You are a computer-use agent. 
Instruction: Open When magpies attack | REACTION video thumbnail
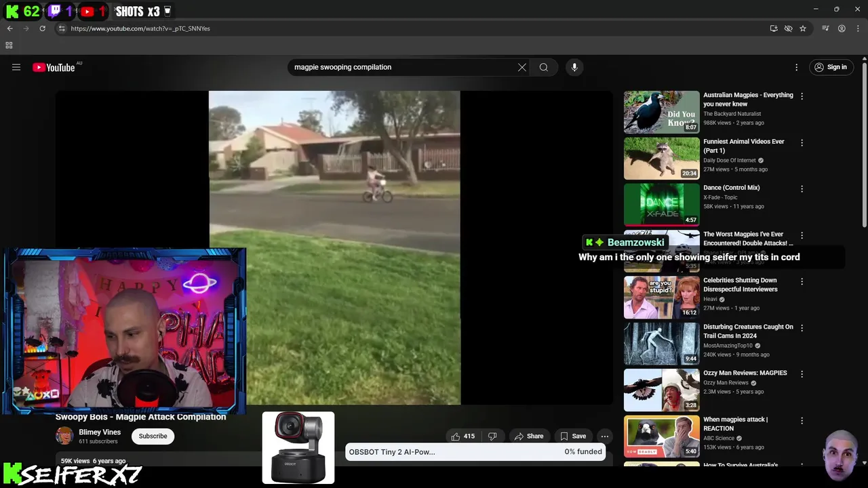(661, 436)
